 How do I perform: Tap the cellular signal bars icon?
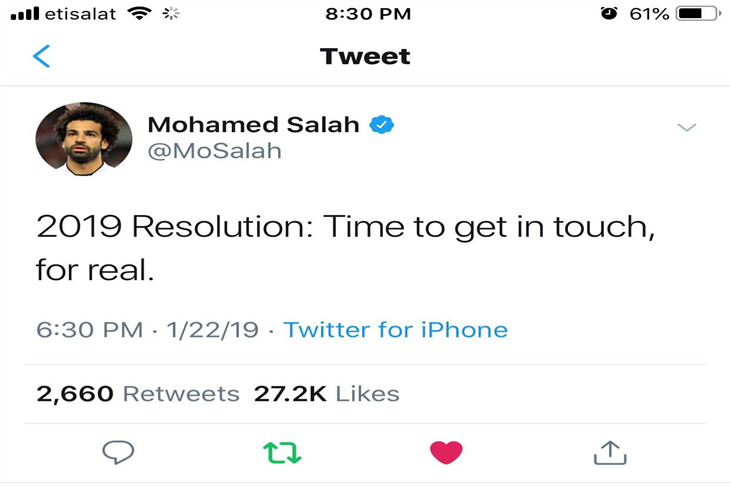[25, 14]
